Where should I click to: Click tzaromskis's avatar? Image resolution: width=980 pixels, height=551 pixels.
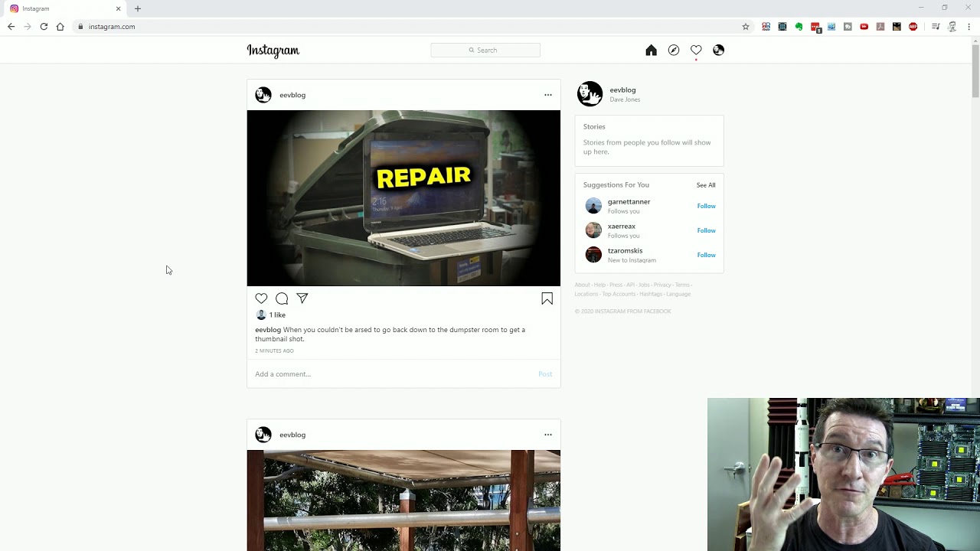[593, 255]
